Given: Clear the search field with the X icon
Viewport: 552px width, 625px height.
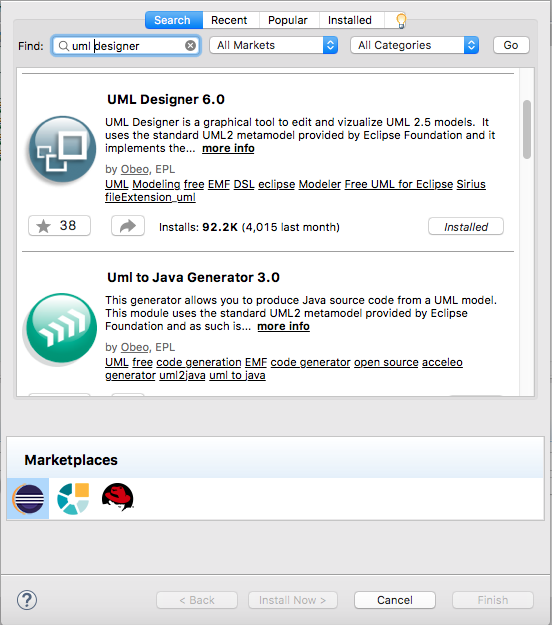Looking at the screenshot, I should click(x=191, y=46).
